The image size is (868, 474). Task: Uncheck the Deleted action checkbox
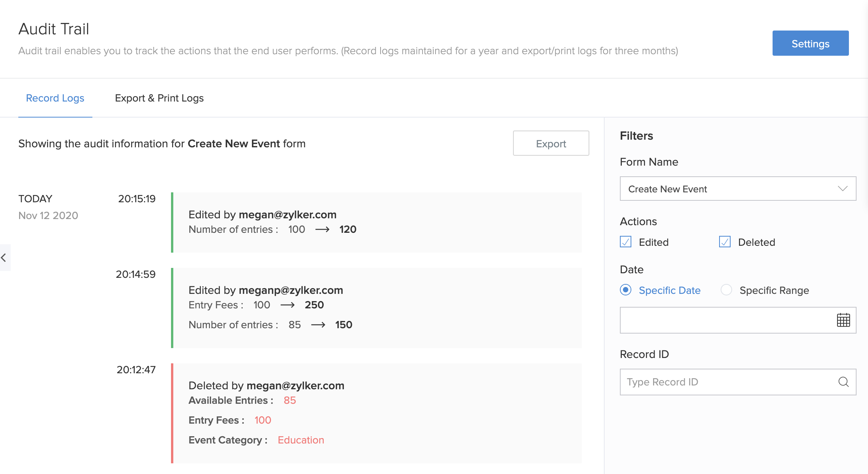pos(724,242)
